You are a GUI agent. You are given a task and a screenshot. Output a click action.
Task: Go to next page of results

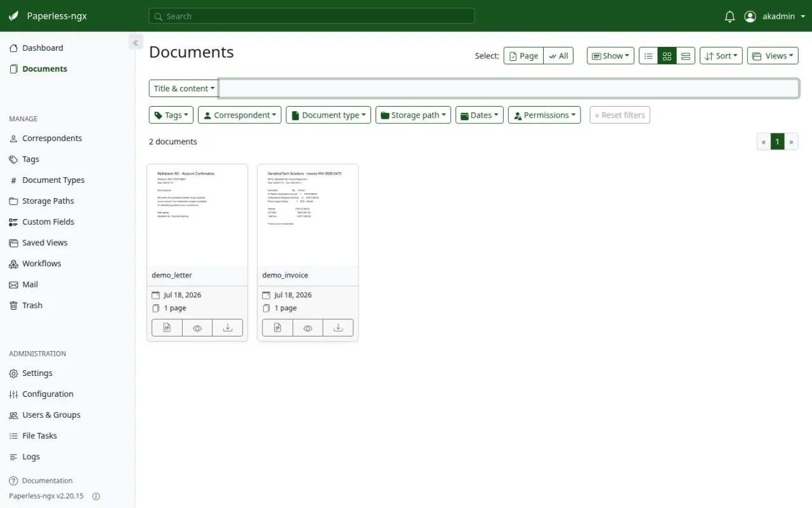[791, 142]
